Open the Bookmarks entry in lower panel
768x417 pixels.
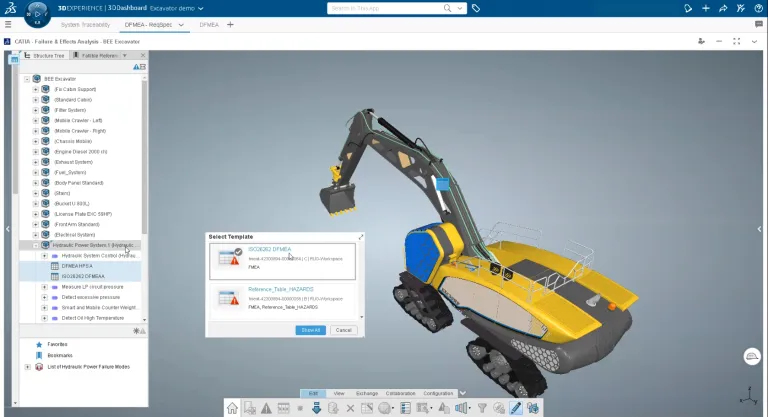click(60, 355)
